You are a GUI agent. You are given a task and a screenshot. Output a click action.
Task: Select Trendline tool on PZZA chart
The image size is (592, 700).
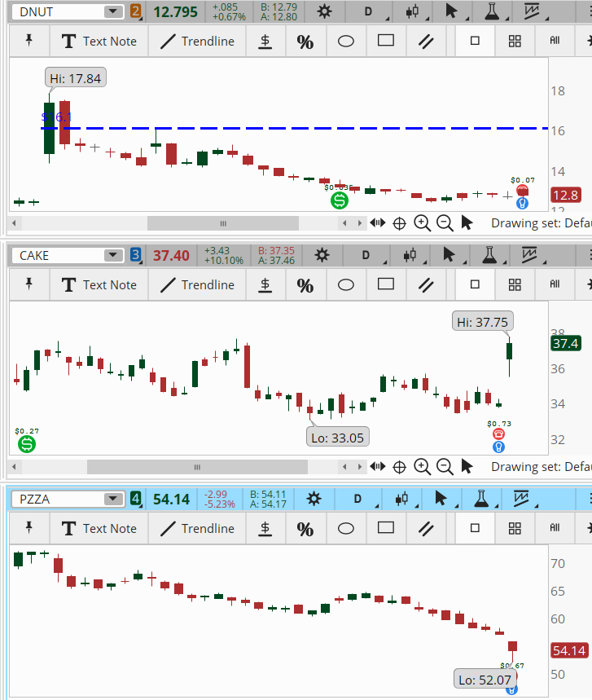click(x=197, y=529)
